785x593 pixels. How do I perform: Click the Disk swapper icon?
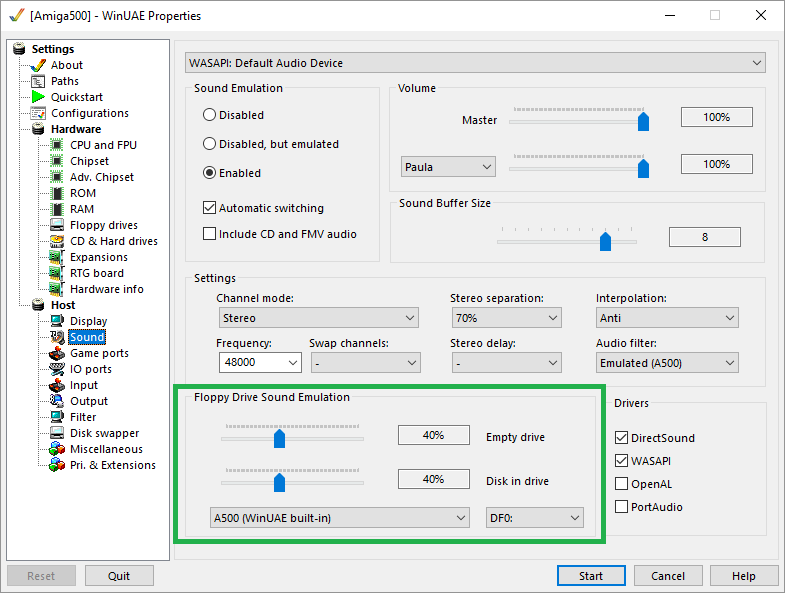tap(57, 433)
